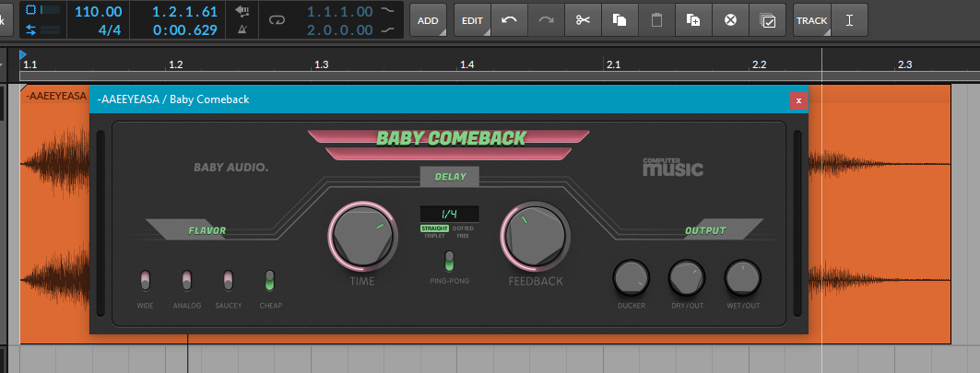This screenshot has width=980, height=373.
Task: Click the tempo value 110.00
Action: click(x=98, y=11)
